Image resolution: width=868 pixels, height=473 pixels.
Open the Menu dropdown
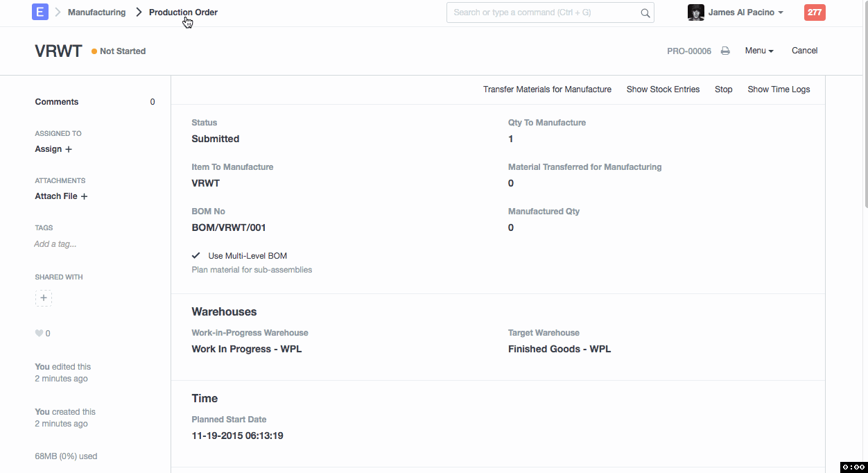(758, 51)
